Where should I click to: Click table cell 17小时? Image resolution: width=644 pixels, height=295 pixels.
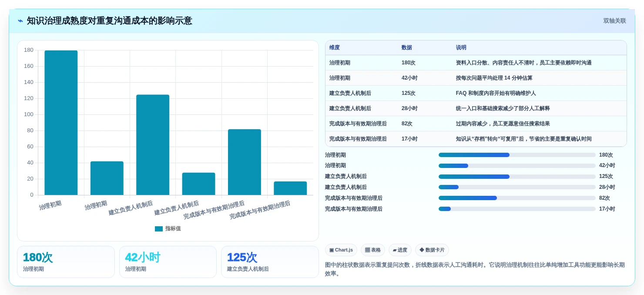click(x=409, y=139)
